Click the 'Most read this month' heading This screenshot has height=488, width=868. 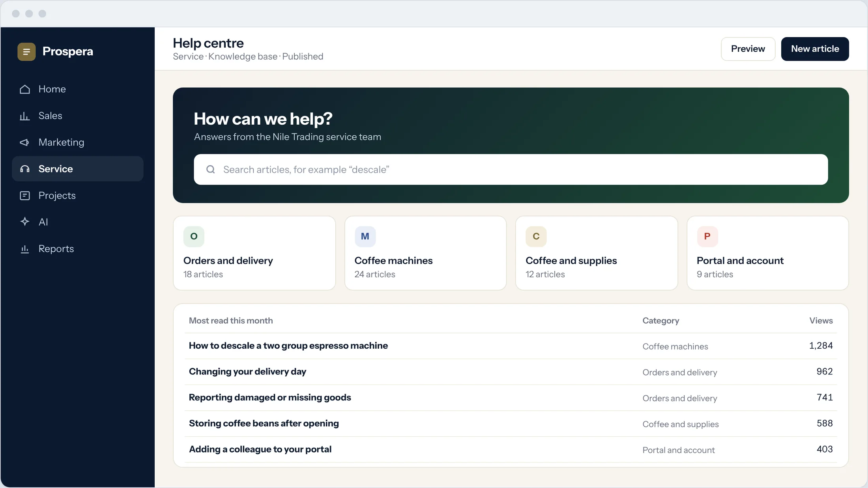coord(231,321)
